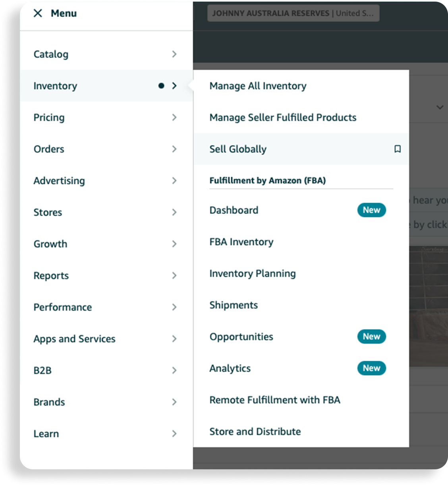Select the Inventory menu item
448x486 pixels.
click(106, 85)
